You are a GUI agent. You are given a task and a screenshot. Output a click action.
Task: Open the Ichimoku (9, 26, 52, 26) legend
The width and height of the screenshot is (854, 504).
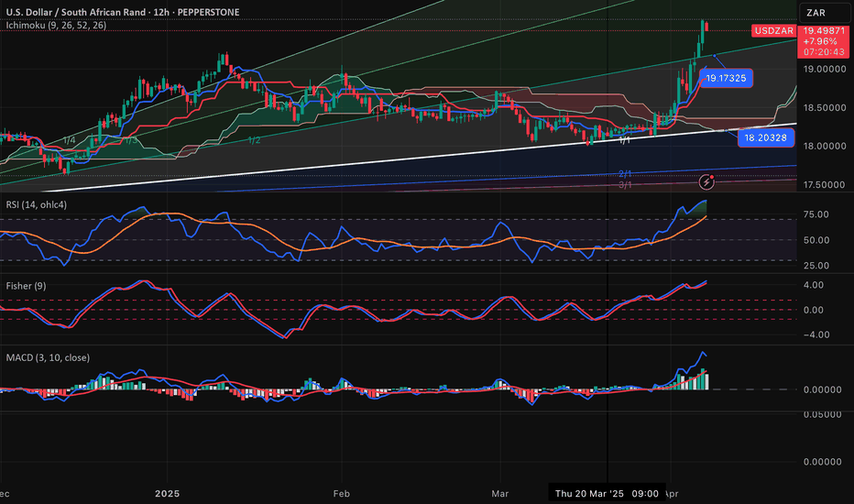pos(56,26)
